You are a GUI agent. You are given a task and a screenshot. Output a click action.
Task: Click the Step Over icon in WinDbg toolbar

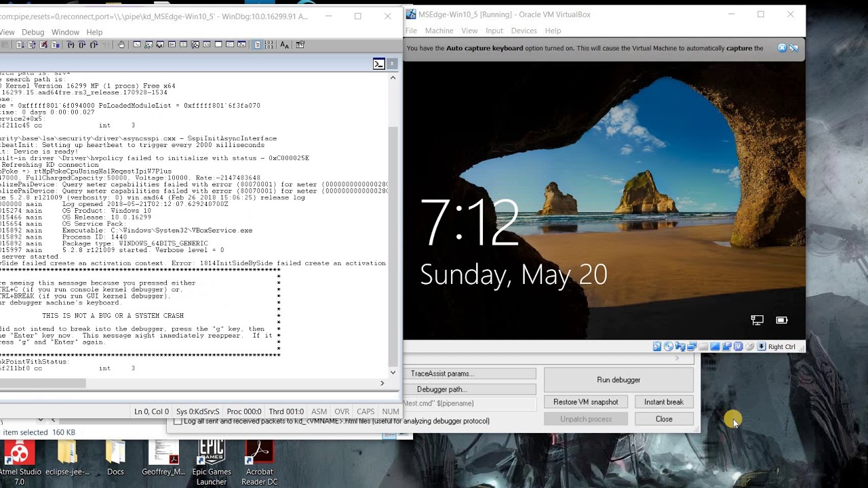pos(82,45)
